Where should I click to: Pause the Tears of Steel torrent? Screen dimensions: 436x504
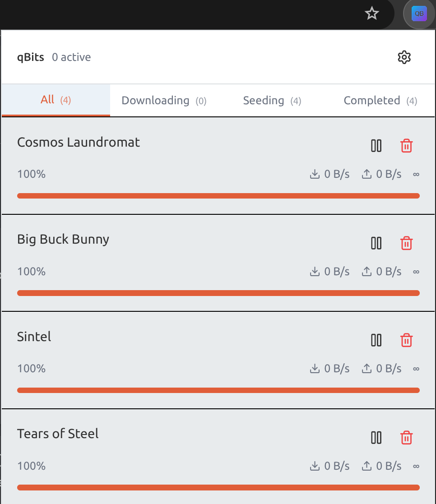(x=376, y=438)
